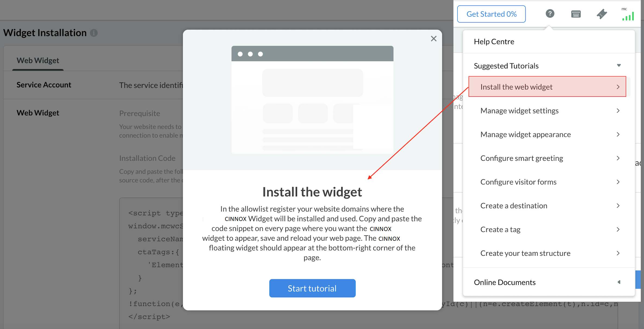
Task: Click the ticket icon in top bar
Action: pyautogui.click(x=602, y=14)
